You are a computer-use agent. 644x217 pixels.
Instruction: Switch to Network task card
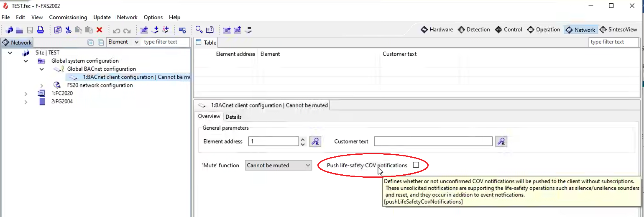(x=580, y=30)
